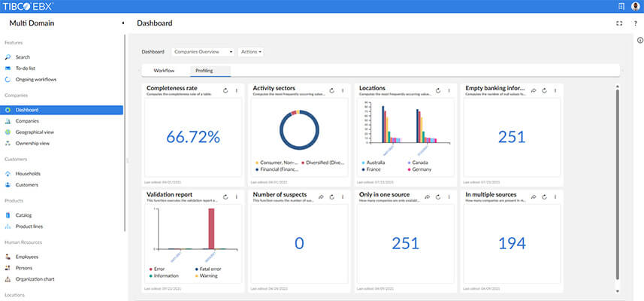Click the bar chart icon for Product lines
Screen dimensions: 644x301
coord(8,227)
